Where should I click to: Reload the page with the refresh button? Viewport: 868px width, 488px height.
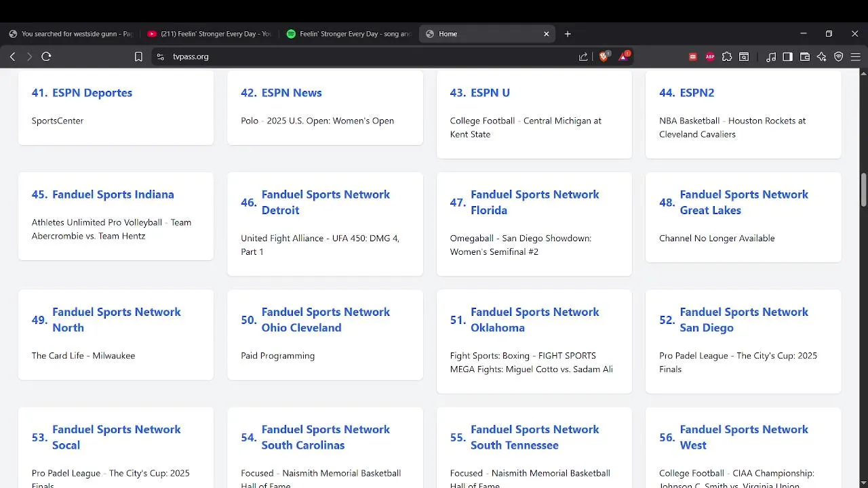point(46,57)
